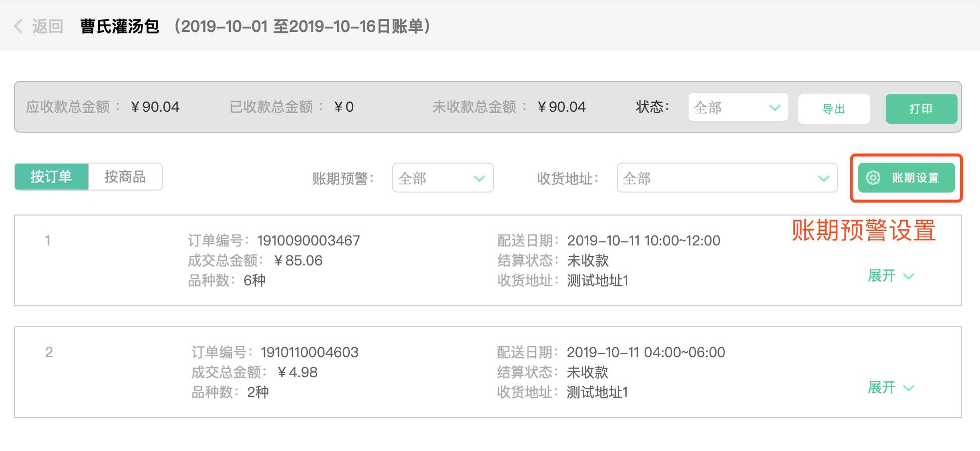Viewport: 980px width, 451px height.
Task: Switch to 按订单 view tab
Action: point(51,177)
